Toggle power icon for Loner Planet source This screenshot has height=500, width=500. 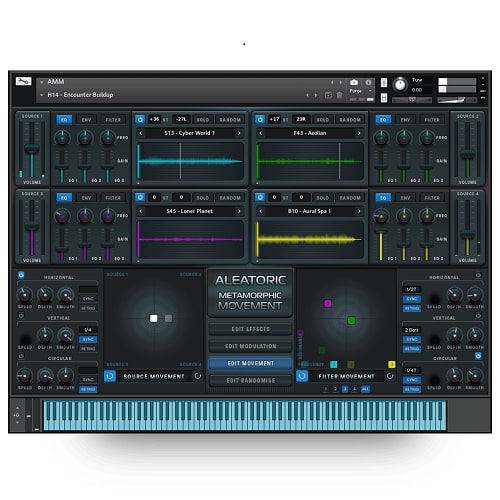coord(140,197)
